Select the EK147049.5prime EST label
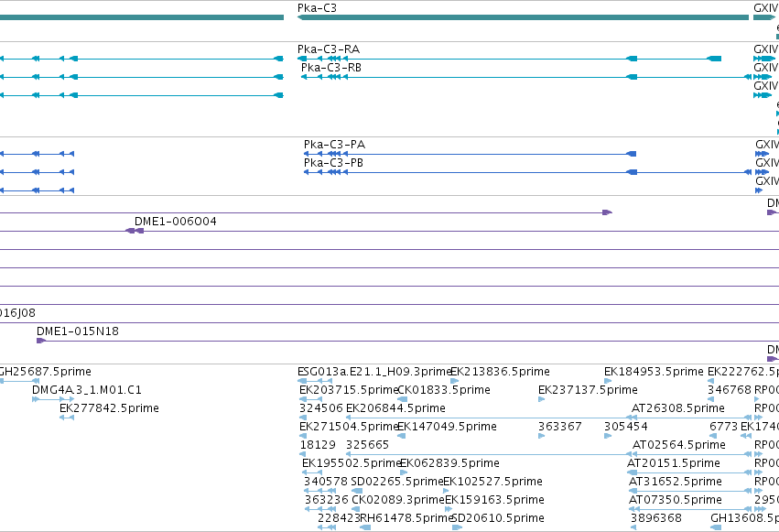This screenshot has height=532, width=779. [447, 427]
